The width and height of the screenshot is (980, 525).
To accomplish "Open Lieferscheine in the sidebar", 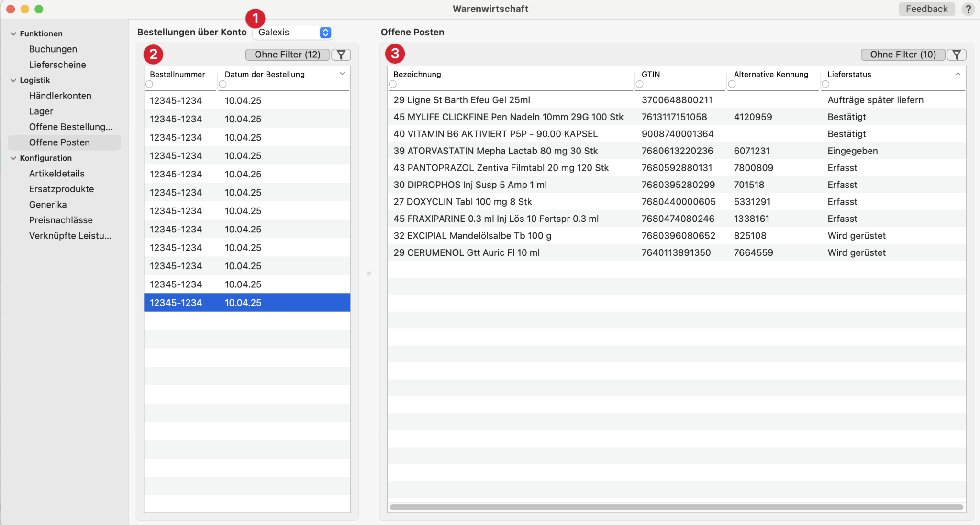I will 57,65.
